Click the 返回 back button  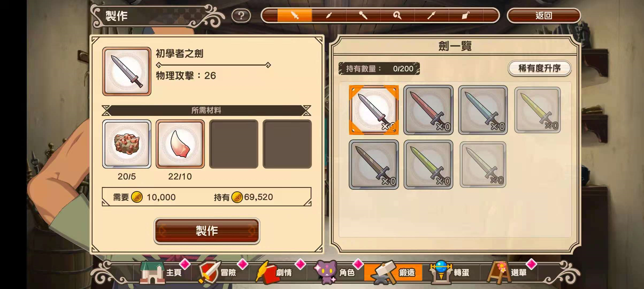(x=544, y=16)
